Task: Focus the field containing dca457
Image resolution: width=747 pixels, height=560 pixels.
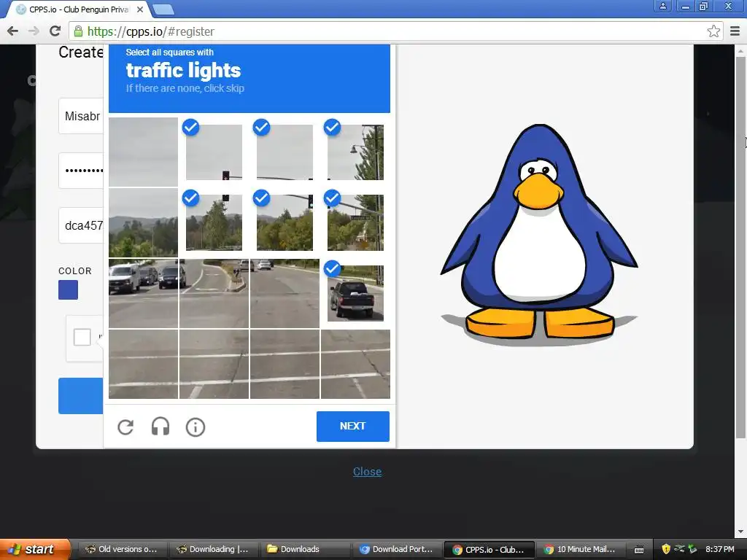Action: [x=81, y=225]
